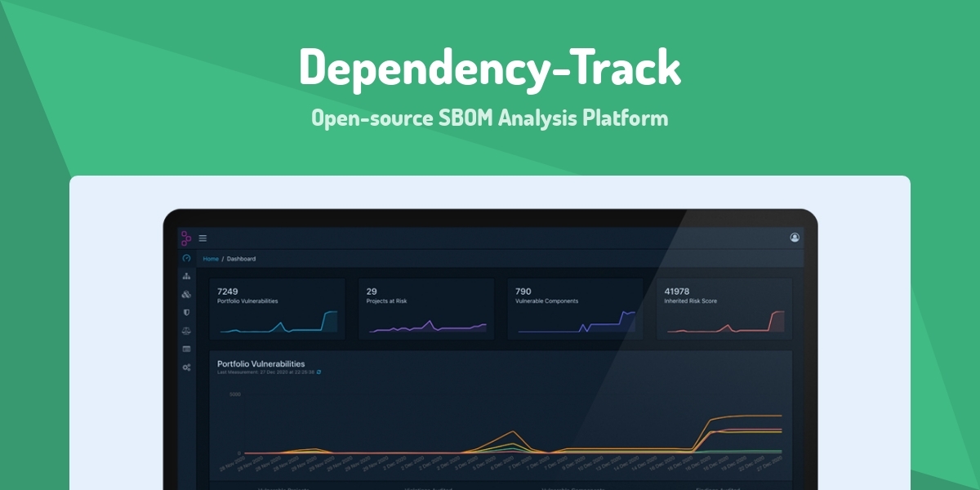This screenshot has width=980, height=490.
Task: Toggle the hamburger sidebar menu
Action: click(x=203, y=238)
